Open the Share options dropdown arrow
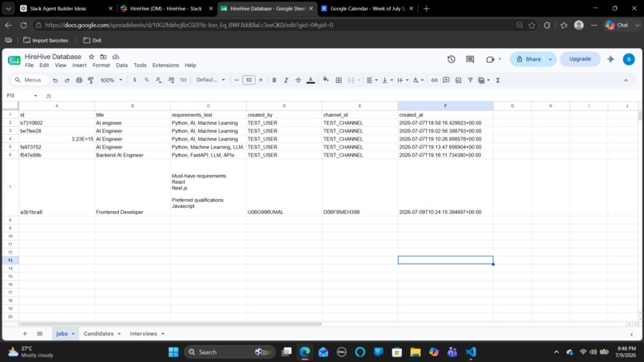 (551, 59)
